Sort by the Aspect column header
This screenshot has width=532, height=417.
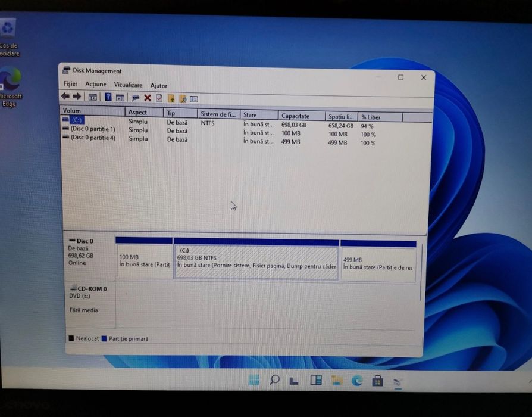(x=144, y=112)
